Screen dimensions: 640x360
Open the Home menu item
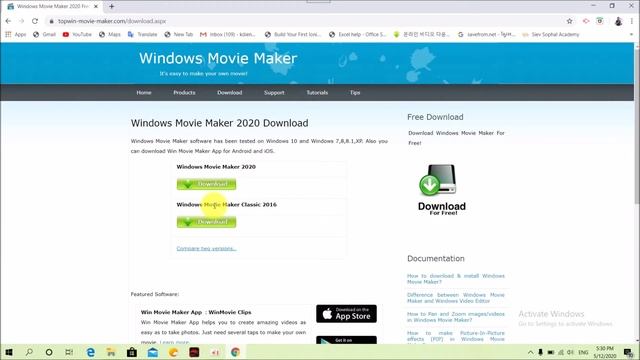pyautogui.click(x=144, y=93)
